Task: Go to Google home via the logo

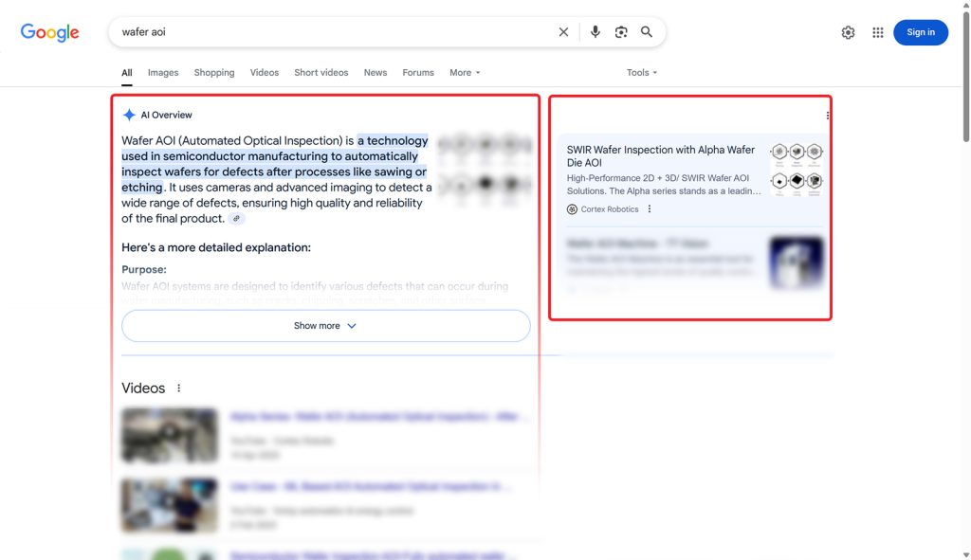Action: point(49,33)
